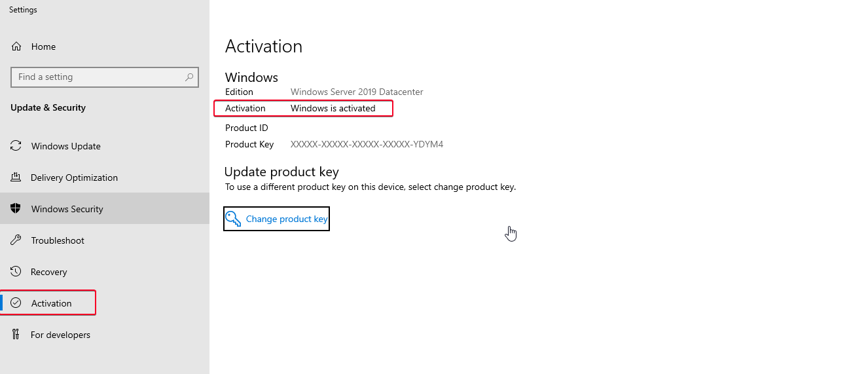Click the Activation checkmark circle icon
This screenshot has height=374, width=868.
click(x=16, y=303)
